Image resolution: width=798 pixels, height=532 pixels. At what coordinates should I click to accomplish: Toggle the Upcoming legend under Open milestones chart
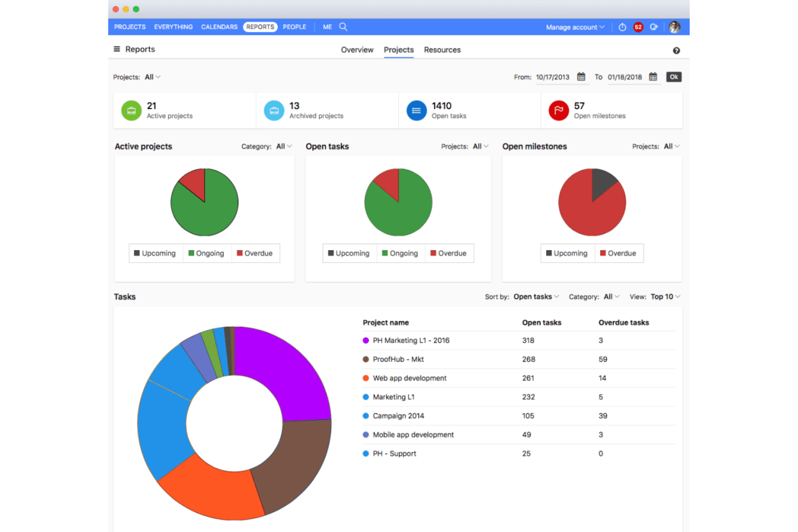coord(567,253)
